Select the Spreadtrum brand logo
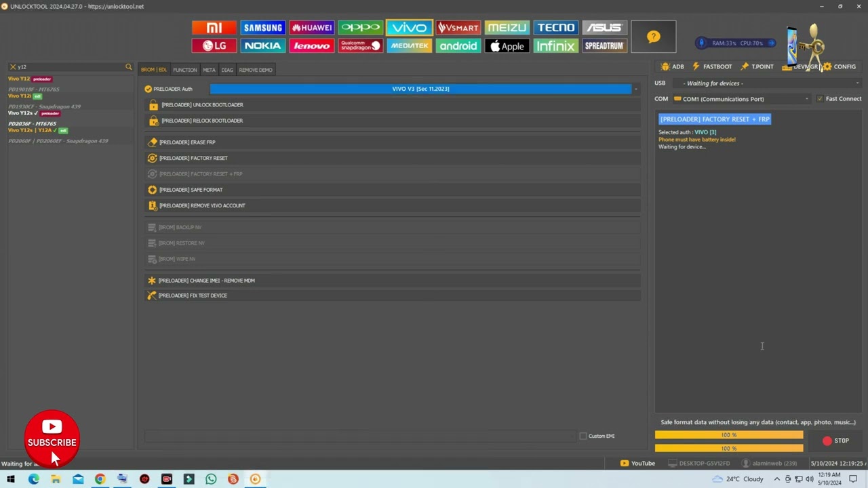The image size is (868, 488). tap(604, 46)
